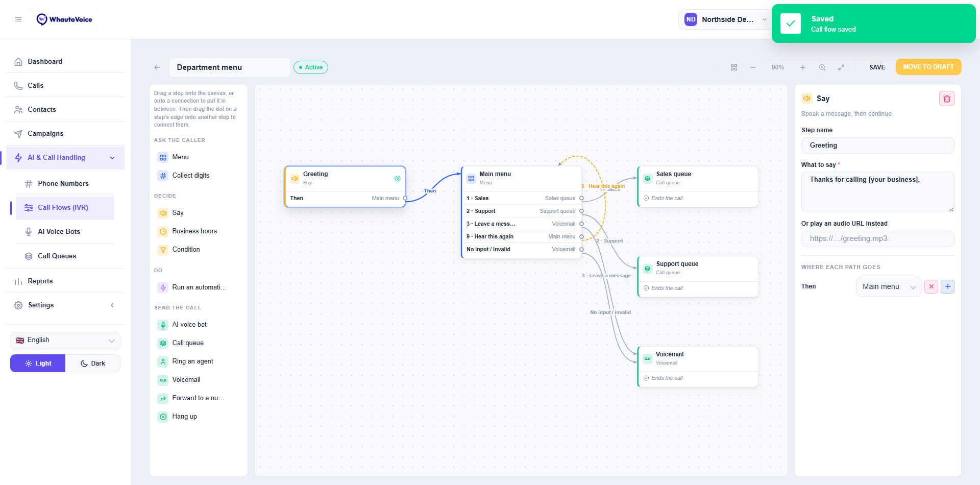Viewport: 980px width, 485px height.
Task: Select the Hang up step
Action: click(198, 417)
